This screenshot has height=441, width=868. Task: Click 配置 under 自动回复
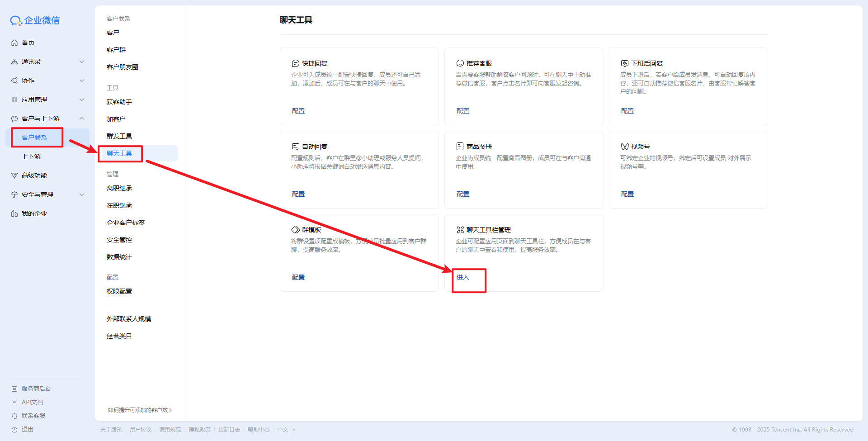[x=298, y=194]
